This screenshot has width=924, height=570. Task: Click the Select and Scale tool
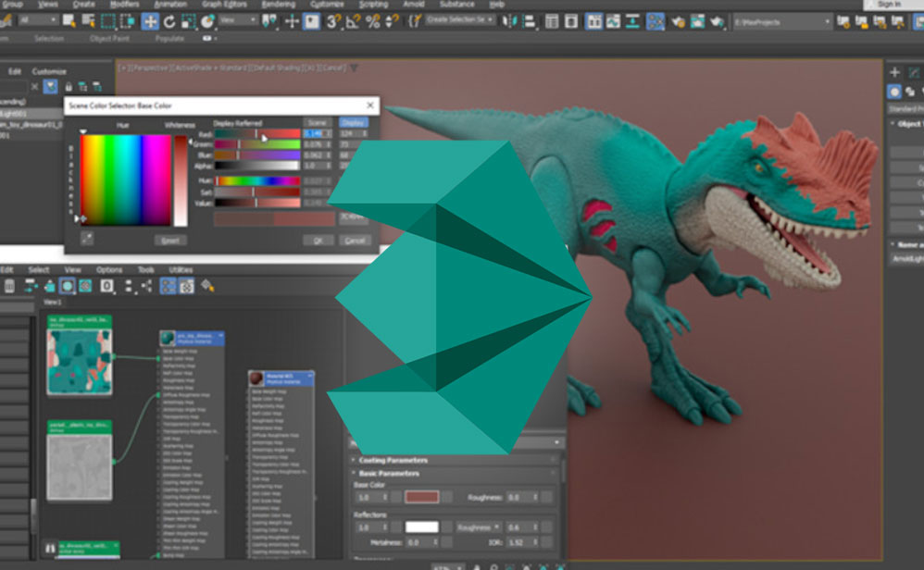(189, 20)
